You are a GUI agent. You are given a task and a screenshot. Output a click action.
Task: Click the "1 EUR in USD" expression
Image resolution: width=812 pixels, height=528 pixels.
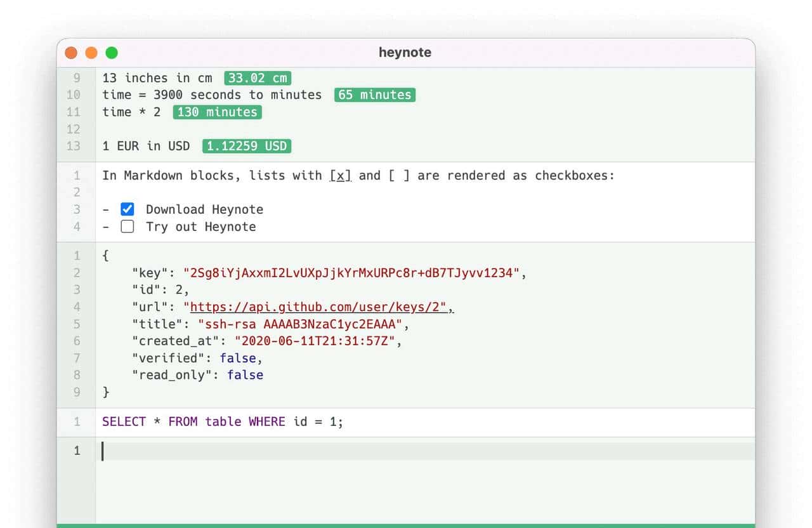point(146,146)
